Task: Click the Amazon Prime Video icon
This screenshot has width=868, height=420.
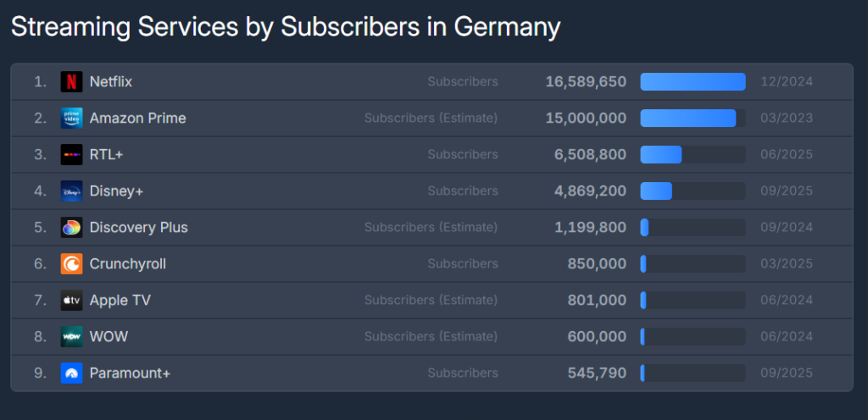Action: 71,119
